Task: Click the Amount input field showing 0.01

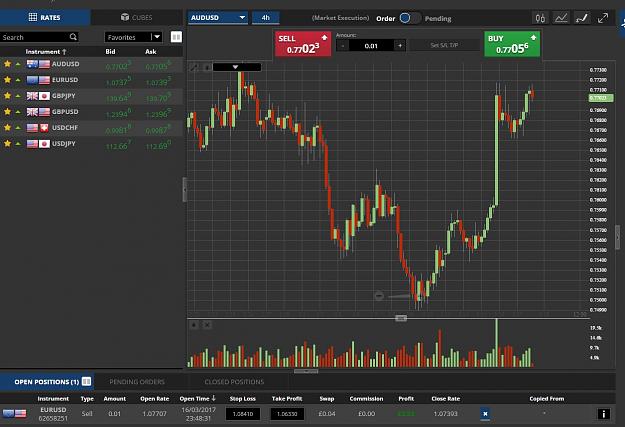Action: point(371,46)
